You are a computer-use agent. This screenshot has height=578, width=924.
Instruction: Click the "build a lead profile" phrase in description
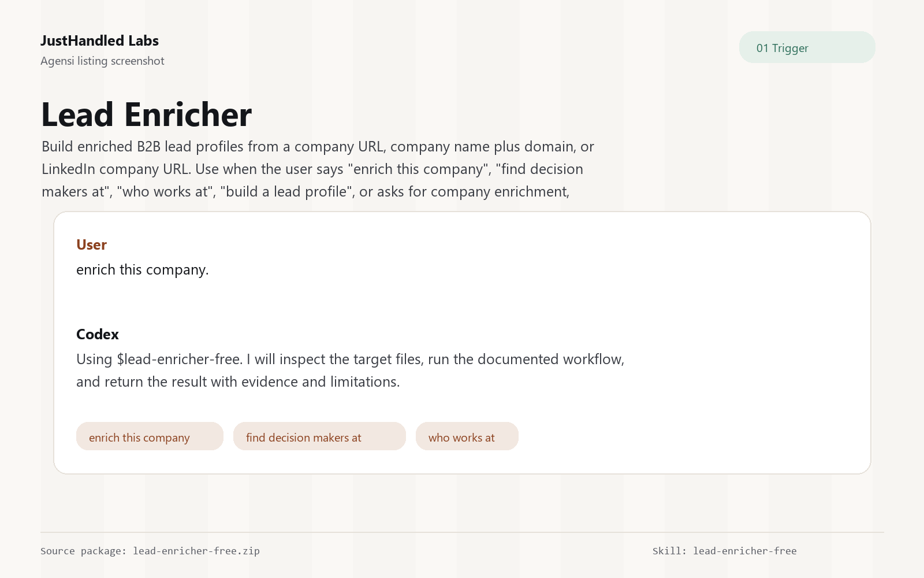(x=288, y=192)
